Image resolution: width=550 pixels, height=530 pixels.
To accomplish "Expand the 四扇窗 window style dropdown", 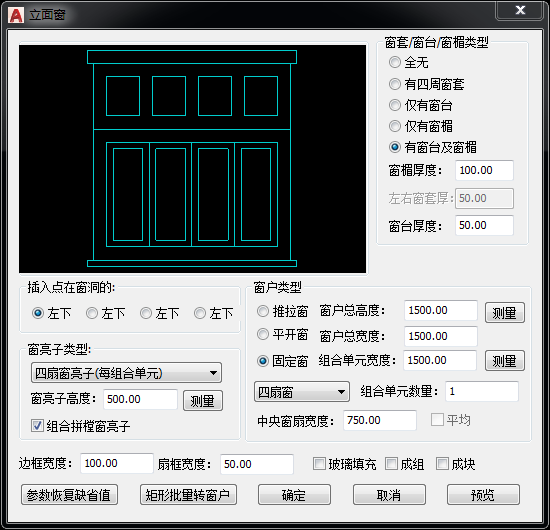I will pos(302,392).
